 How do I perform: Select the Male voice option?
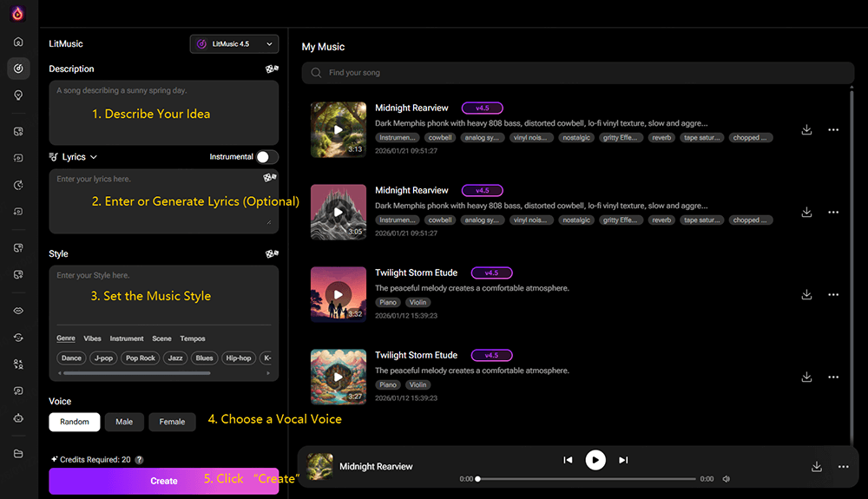tap(124, 422)
